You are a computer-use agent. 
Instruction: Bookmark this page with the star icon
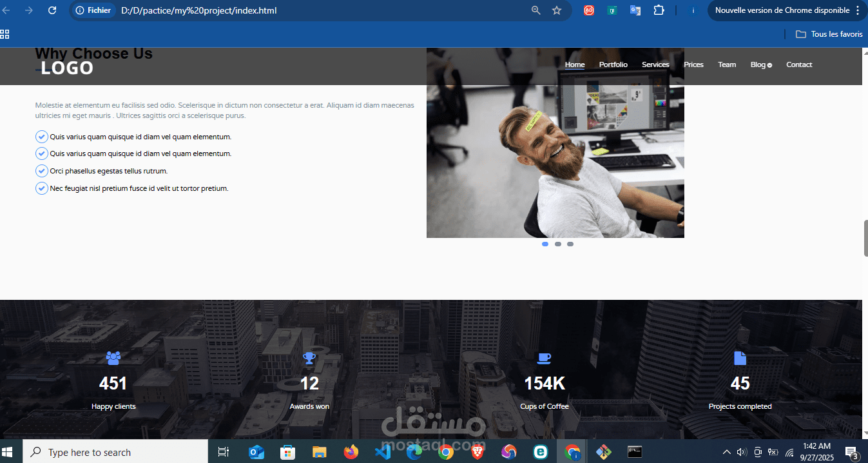coord(557,10)
